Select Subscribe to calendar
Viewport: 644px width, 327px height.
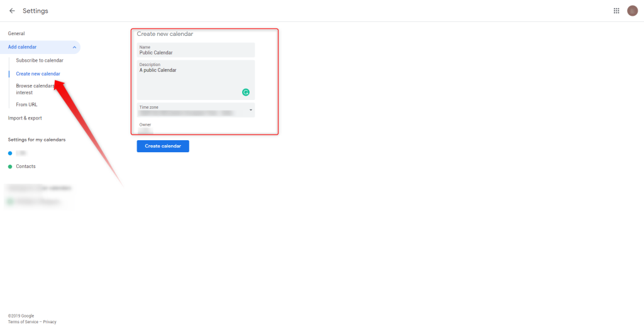[40, 60]
